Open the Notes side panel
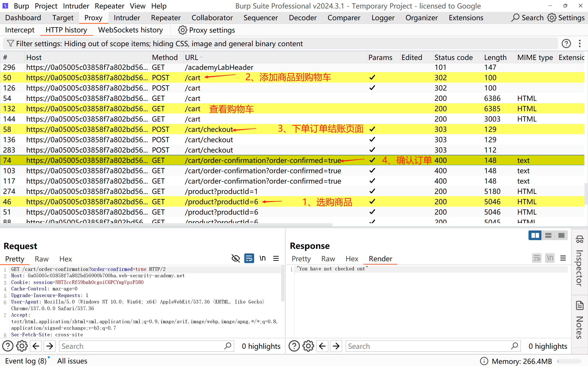Screen dimensions: 588x366 tap(579, 320)
